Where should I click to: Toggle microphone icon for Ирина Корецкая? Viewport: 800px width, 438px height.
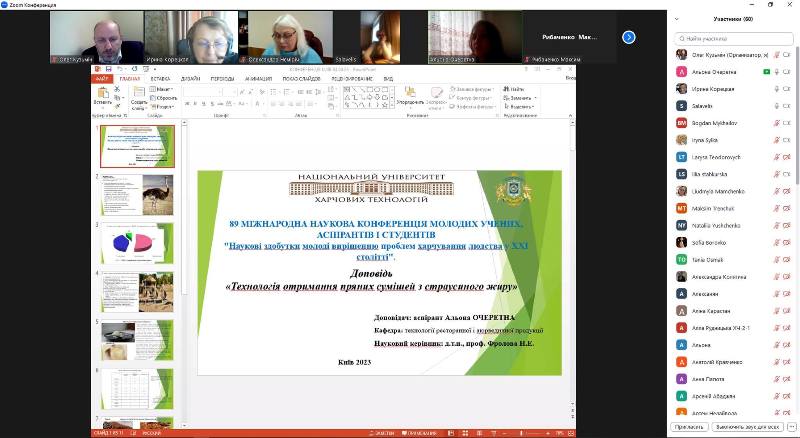tap(777, 89)
